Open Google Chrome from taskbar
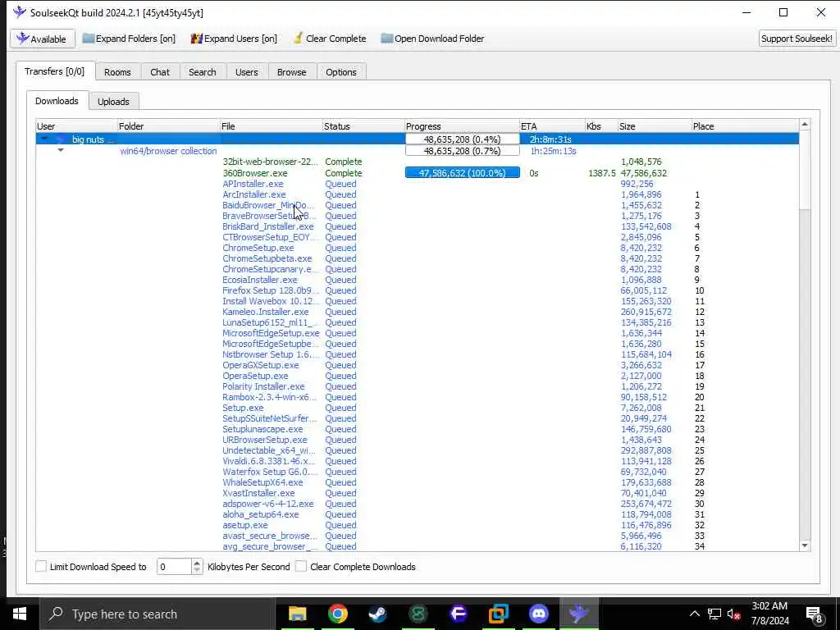Image resolution: width=840 pixels, height=630 pixels. 337,614
